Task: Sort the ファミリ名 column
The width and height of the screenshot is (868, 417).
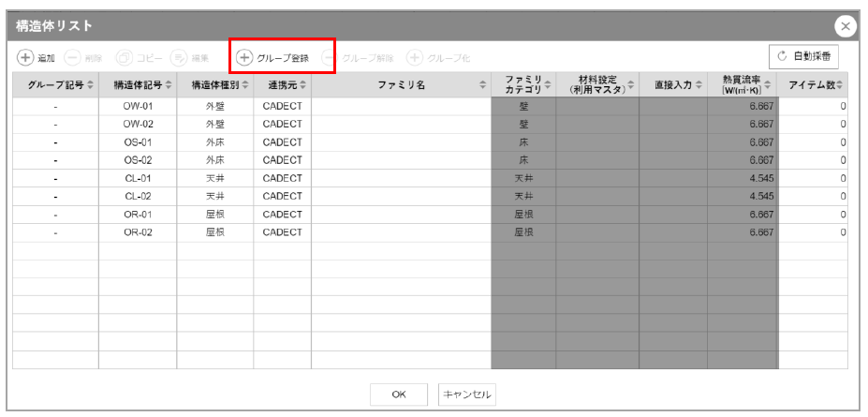Action: 483,85
